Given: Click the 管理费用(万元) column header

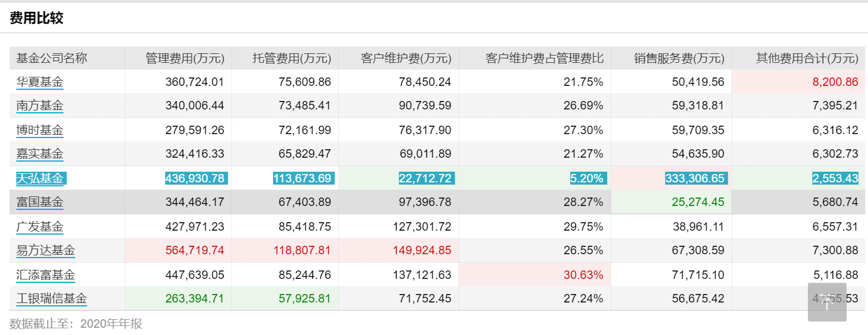Looking at the screenshot, I should coord(185,58).
